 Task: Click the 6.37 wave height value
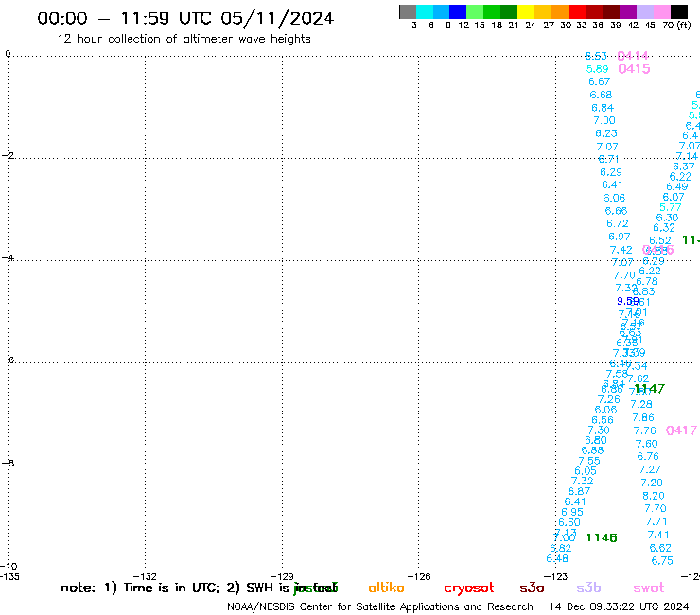(684, 167)
